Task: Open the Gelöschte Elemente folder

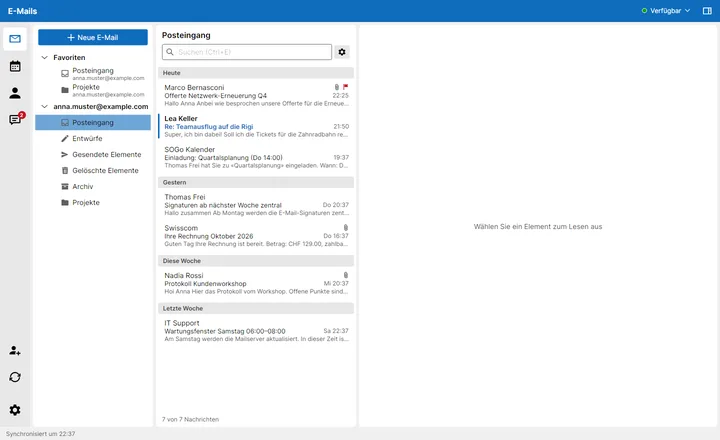Action: [x=93, y=170]
